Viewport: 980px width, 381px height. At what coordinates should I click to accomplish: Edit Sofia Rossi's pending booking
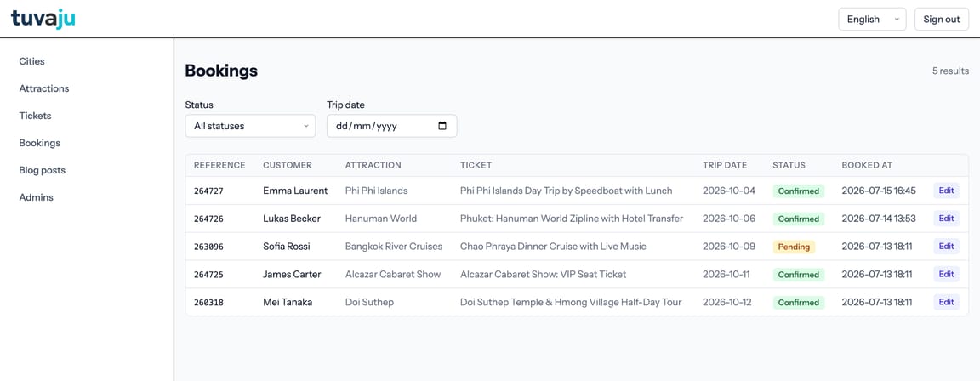[x=946, y=246]
